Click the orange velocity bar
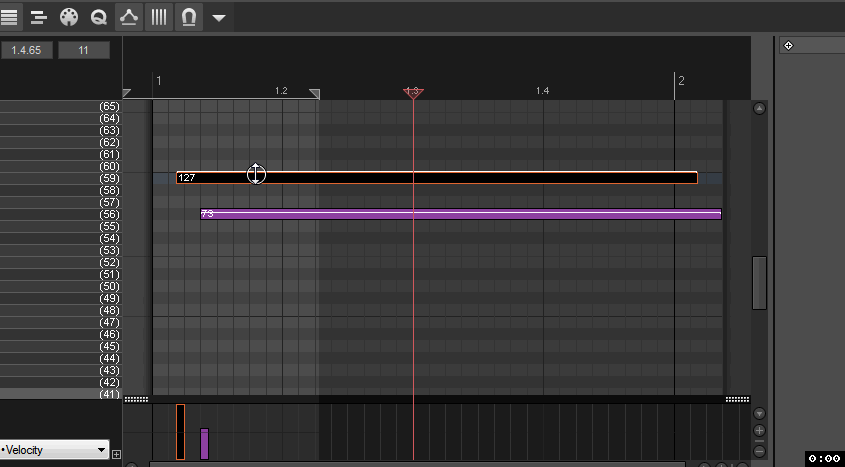 pyautogui.click(x=181, y=432)
